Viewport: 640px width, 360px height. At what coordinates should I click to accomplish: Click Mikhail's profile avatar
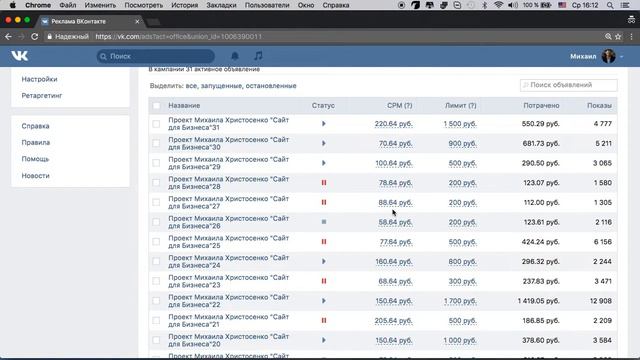tap(608, 56)
